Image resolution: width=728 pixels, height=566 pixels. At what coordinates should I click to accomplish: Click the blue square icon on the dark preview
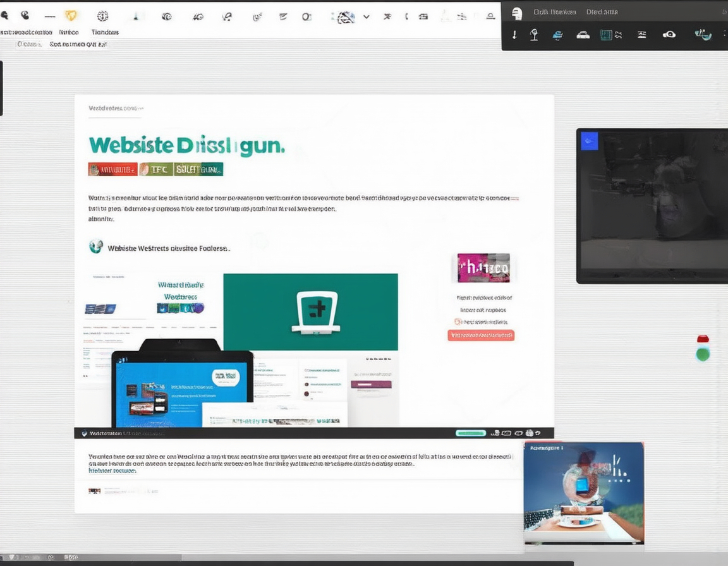click(589, 141)
